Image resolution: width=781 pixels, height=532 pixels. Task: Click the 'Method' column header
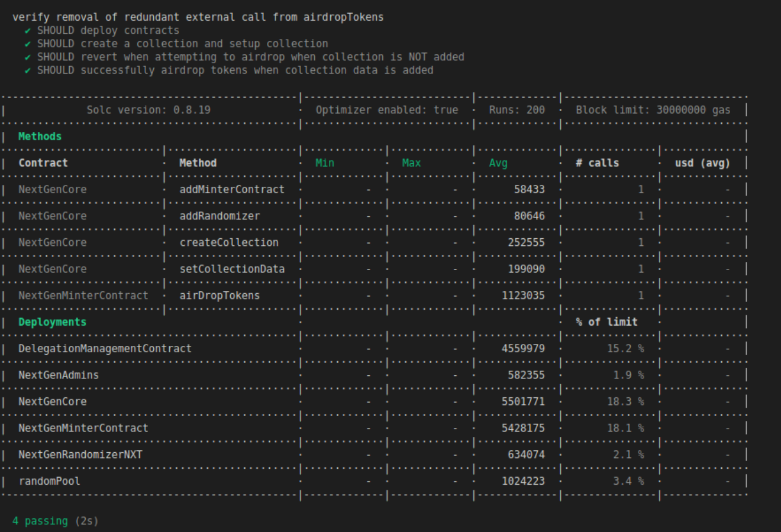click(198, 163)
